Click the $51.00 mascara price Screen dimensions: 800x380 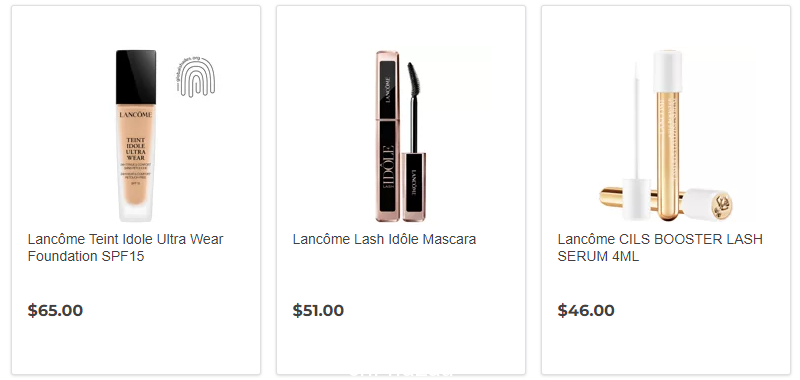[318, 310]
